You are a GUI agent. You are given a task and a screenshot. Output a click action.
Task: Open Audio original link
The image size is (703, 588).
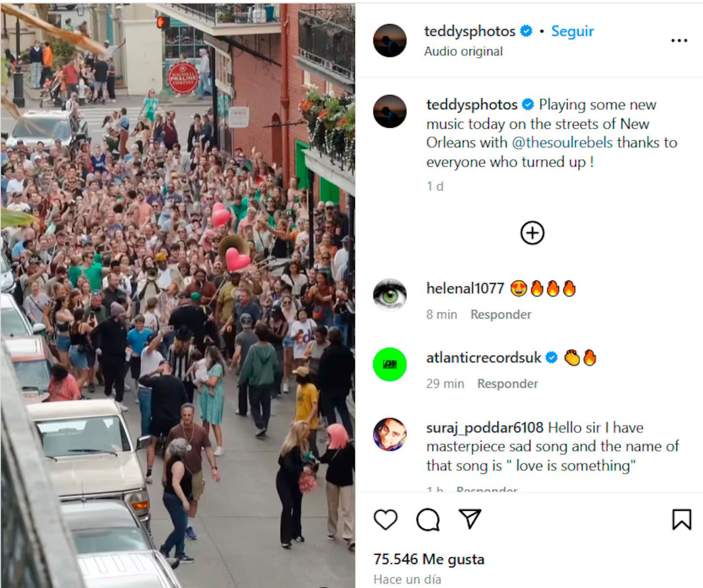[x=463, y=52]
